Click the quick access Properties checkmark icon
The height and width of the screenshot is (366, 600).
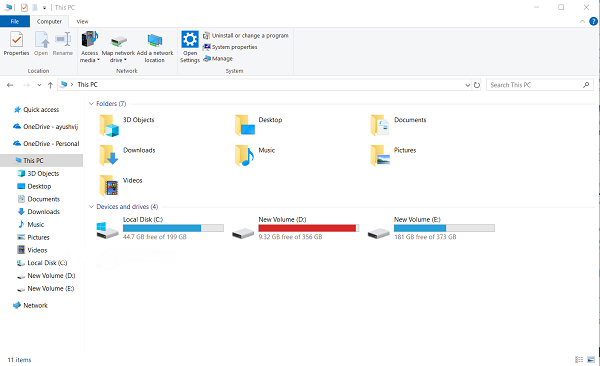(24, 7)
